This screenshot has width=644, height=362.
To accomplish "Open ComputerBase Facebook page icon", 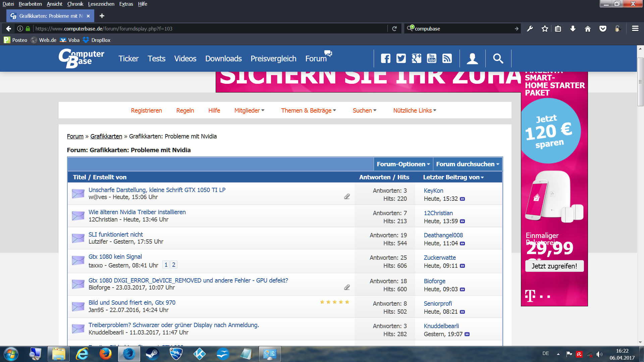I will tap(386, 59).
